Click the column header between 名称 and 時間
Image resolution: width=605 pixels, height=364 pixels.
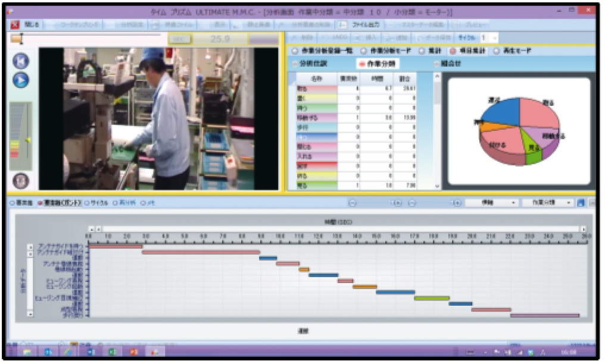[348, 79]
